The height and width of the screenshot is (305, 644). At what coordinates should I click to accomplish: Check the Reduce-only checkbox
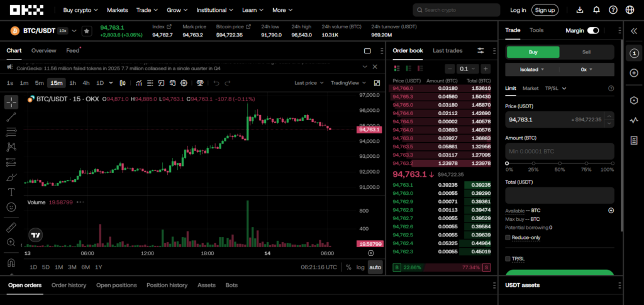[x=508, y=237]
